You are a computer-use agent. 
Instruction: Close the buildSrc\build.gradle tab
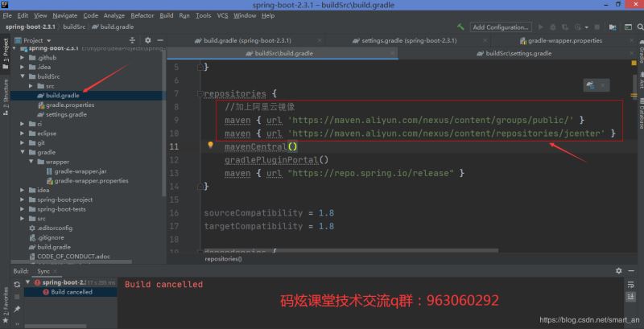click(x=392, y=53)
